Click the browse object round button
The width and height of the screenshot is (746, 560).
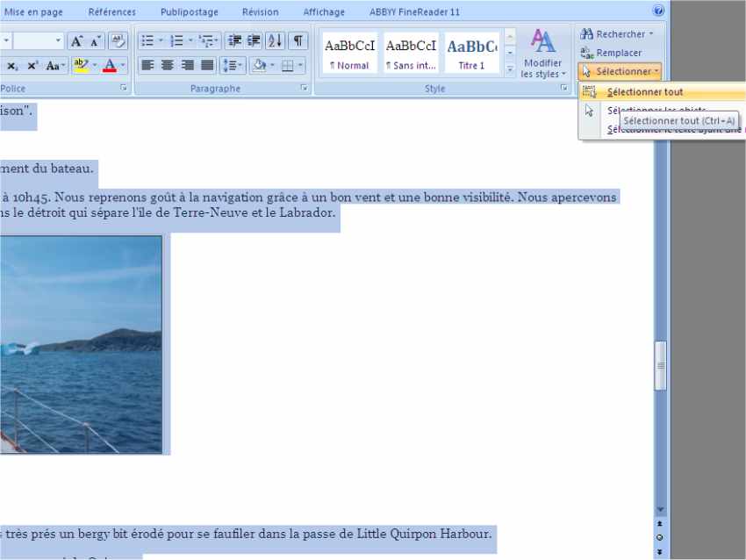660,538
